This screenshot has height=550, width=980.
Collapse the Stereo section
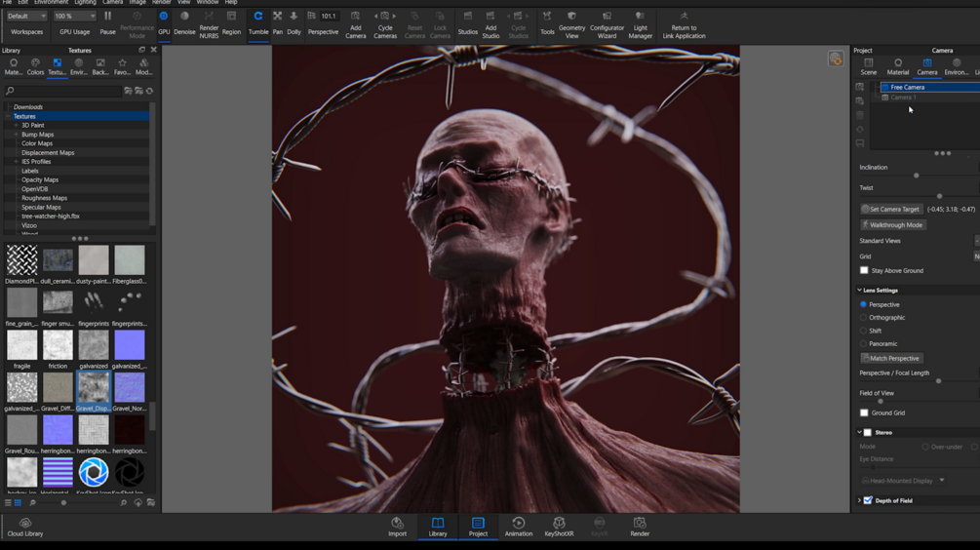point(859,433)
